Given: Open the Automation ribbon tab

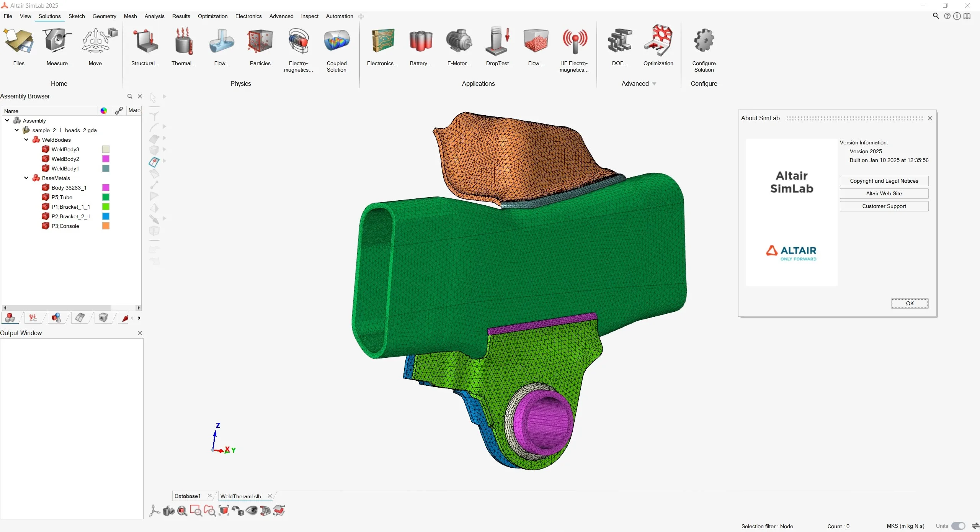Looking at the screenshot, I should click(340, 16).
